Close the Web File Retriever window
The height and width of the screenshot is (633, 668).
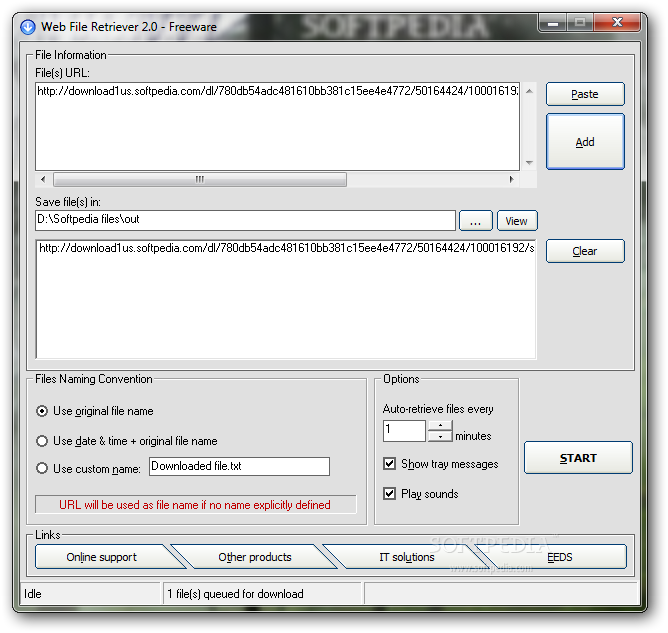617,22
